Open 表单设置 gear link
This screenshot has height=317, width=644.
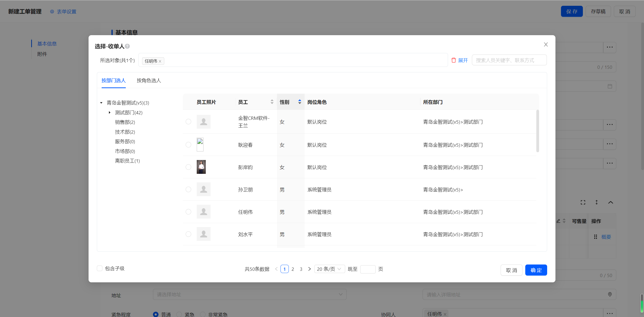[x=63, y=12]
